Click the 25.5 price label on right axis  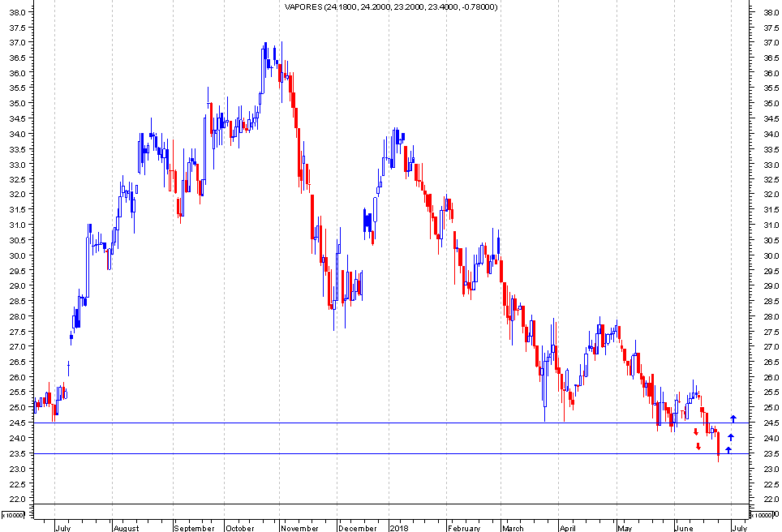tap(771, 393)
